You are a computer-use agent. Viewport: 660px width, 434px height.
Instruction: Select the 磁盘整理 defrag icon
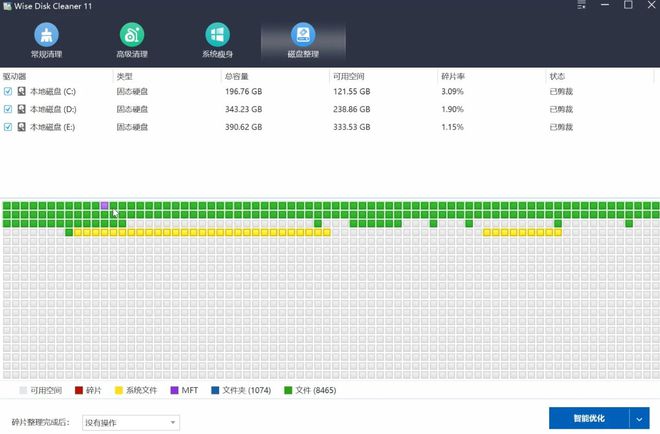coord(302,35)
